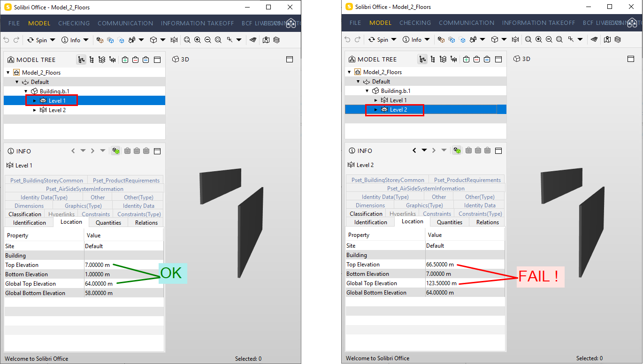Open the Dimensions tab in right Info panel
The image size is (643, 364).
tap(370, 205)
